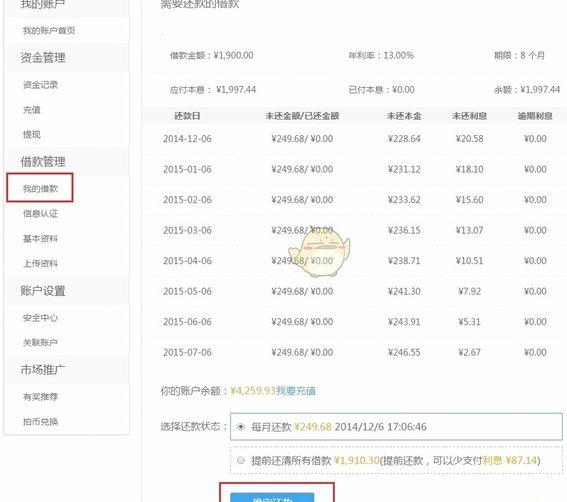567x502 pixels.
Task: Click the 账户设置 section header
Action: pyautogui.click(x=43, y=290)
